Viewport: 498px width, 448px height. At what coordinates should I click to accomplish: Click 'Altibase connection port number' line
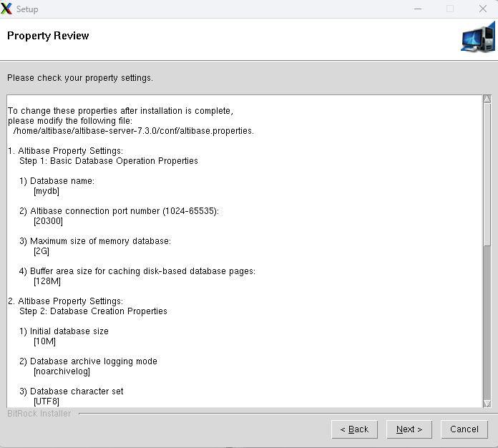[119, 211]
